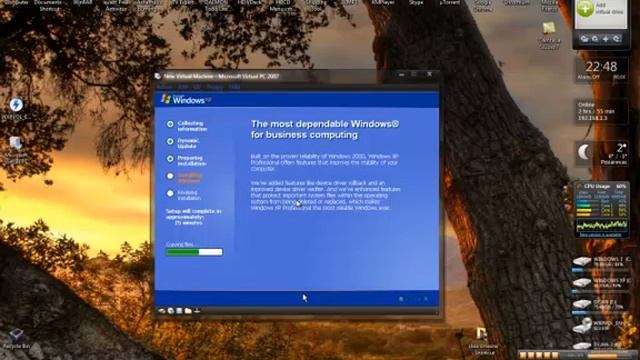
Task: Click the WINDOWS 7 (C:) drive icon
Action: (x=582, y=262)
